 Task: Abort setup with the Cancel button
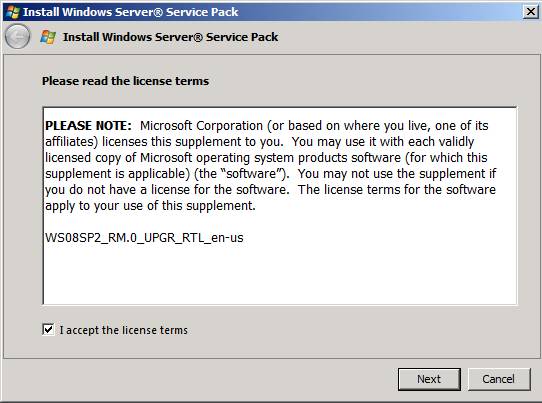[x=499, y=379]
